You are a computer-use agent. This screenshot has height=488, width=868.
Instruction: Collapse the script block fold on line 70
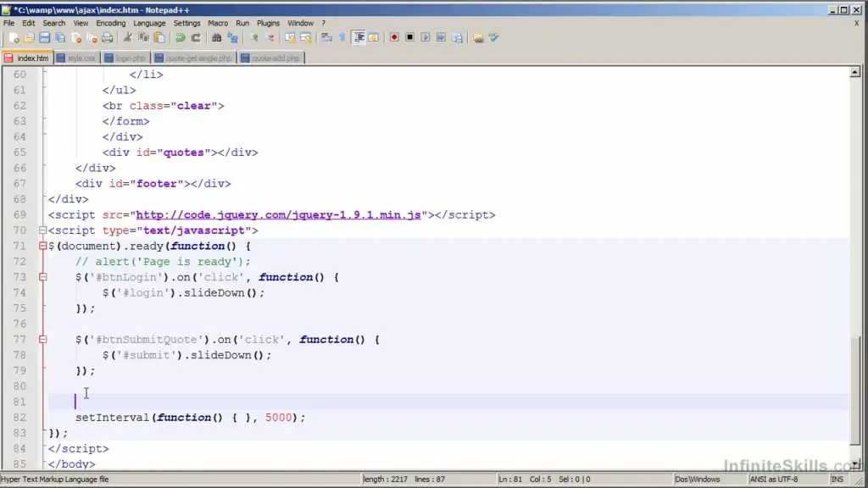click(42, 230)
